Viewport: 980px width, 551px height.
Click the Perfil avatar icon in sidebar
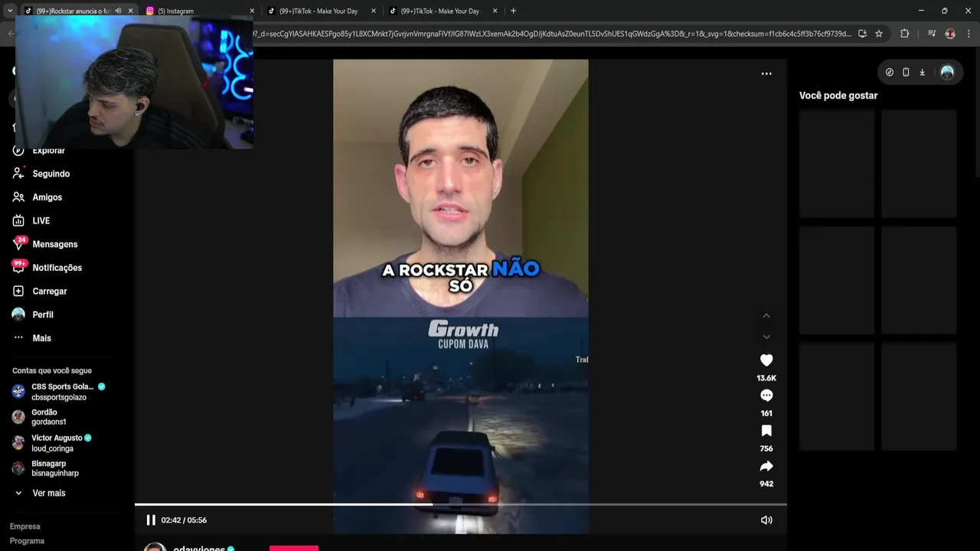click(18, 315)
